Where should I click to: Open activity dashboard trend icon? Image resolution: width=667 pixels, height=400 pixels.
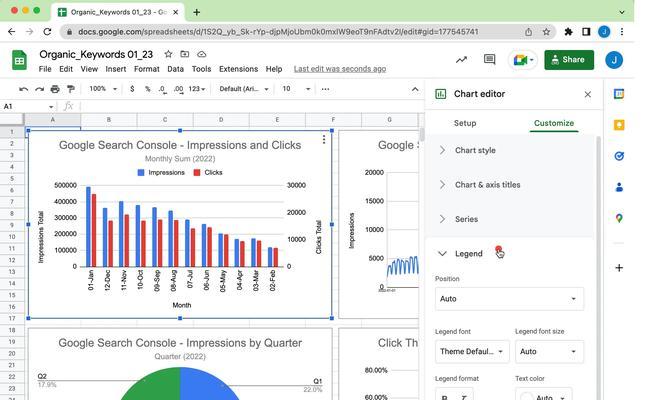click(x=462, y=60)
